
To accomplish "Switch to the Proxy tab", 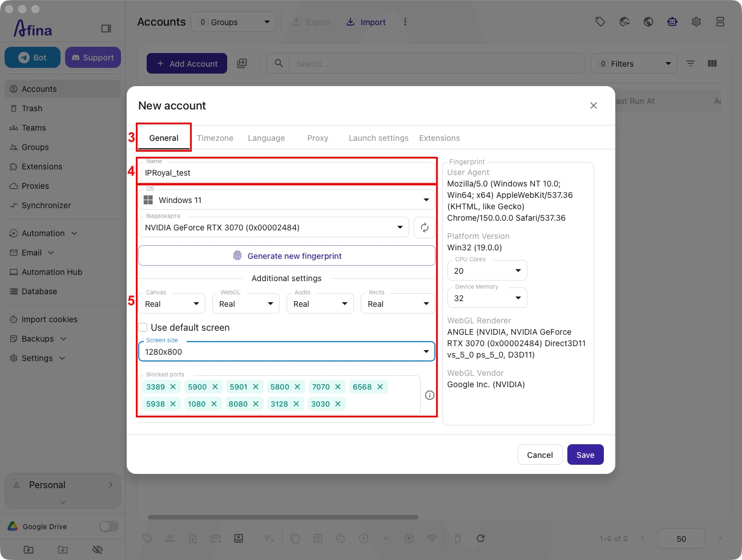I will pyautogui.click(x=318, y=138).
